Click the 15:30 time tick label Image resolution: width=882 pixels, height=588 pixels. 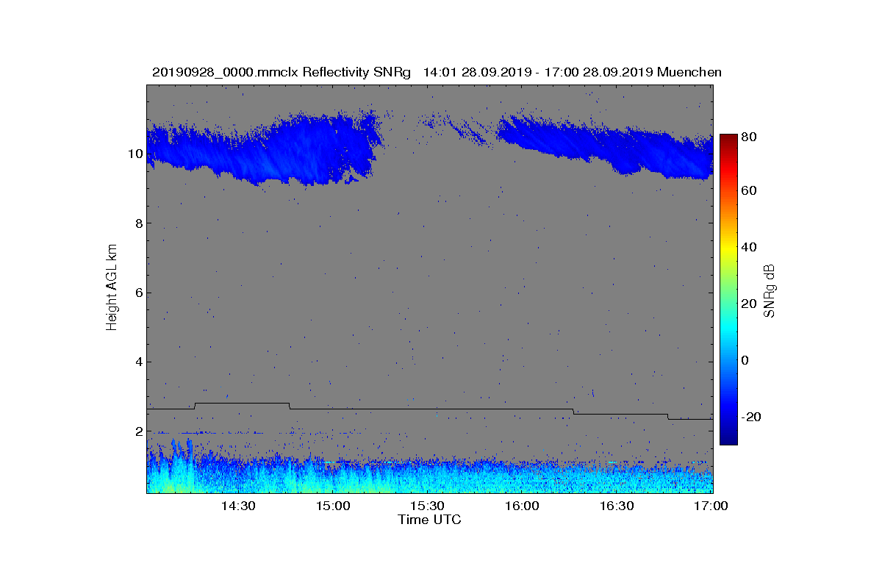pos(427,506)
